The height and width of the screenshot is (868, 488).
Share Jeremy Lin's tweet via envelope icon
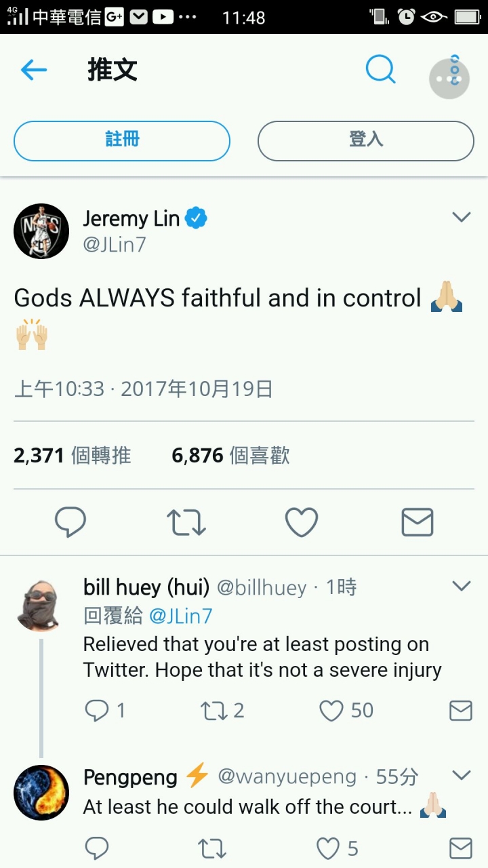pos(418,522)
